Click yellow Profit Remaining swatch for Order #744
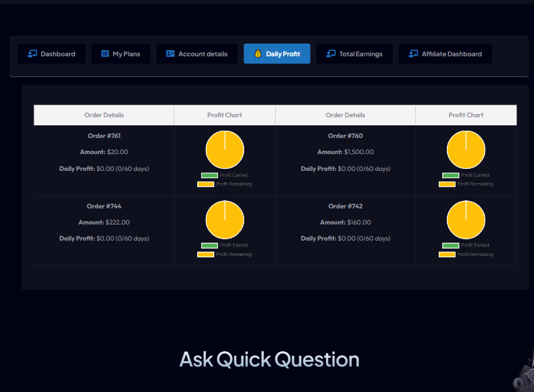 [205, 255]
